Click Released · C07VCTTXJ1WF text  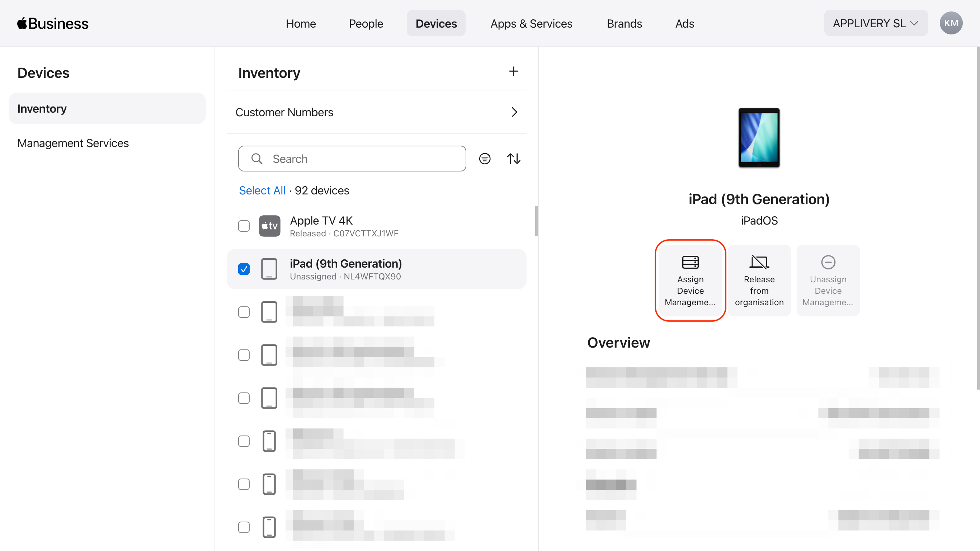coord(344,234)
